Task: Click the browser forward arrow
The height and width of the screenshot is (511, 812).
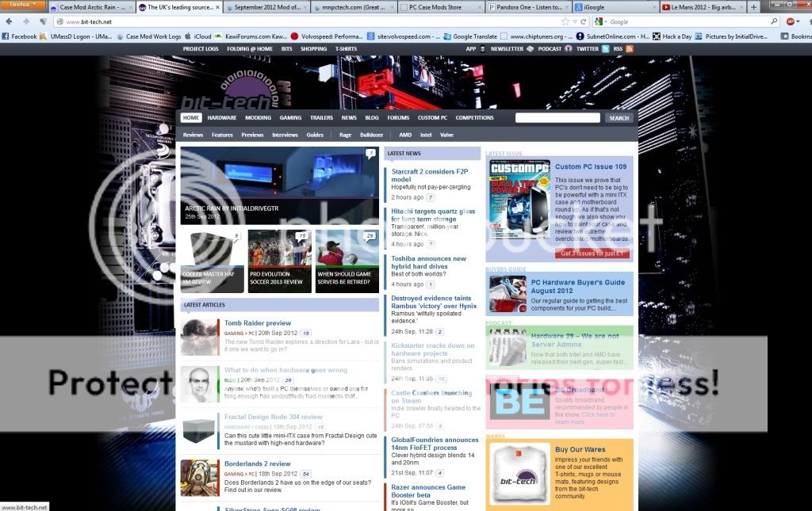Action: 26,21
